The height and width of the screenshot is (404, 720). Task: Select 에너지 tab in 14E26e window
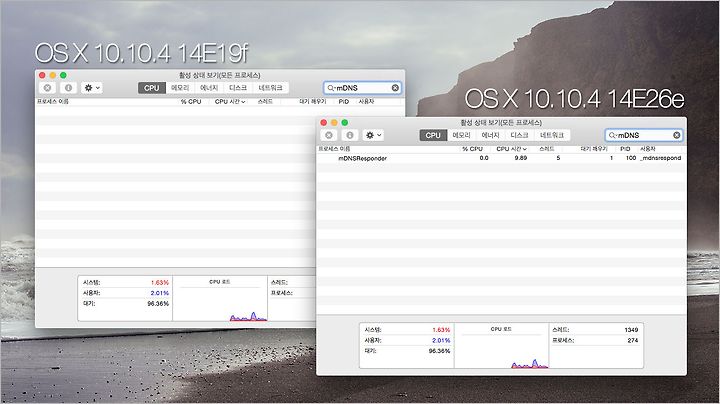pyautogui.click(x=490, y=135)
